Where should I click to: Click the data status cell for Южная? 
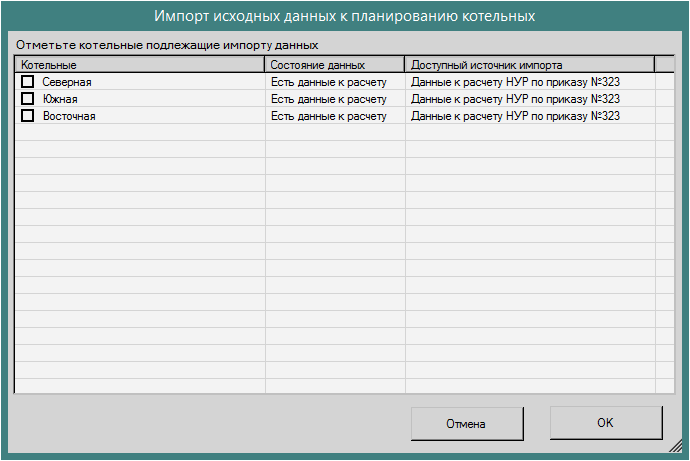[x=328, y=99]
